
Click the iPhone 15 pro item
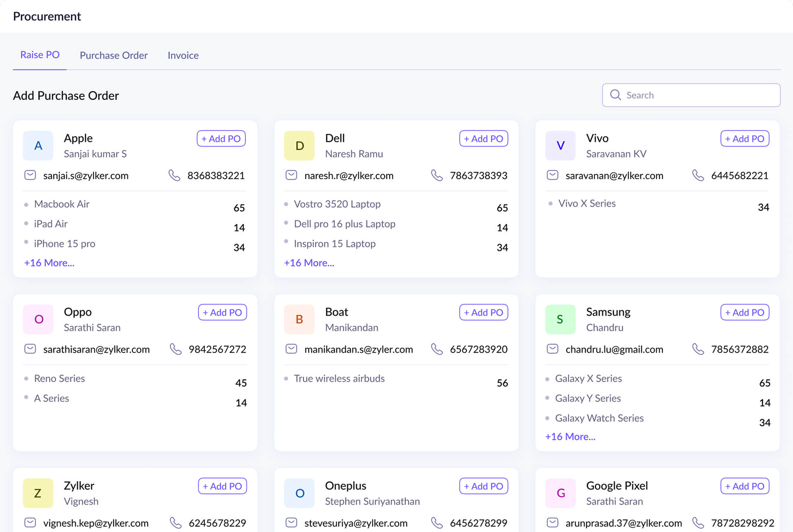pyautogui.click(x=64, y=244)
